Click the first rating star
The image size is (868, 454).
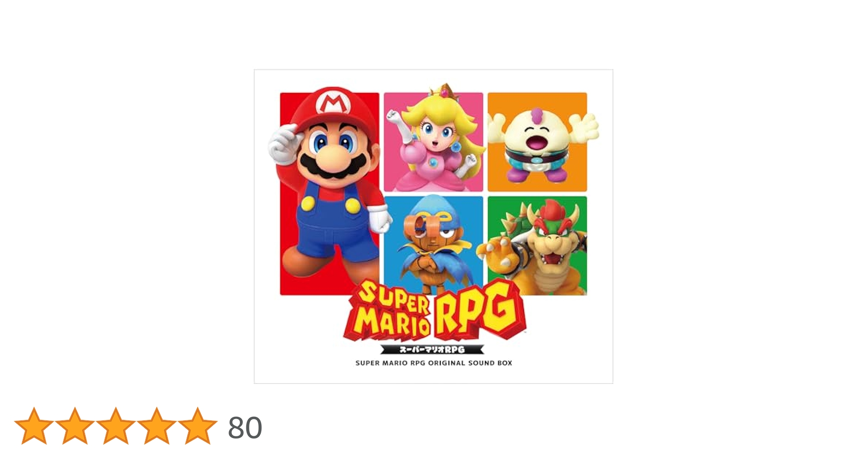(34, 426)
